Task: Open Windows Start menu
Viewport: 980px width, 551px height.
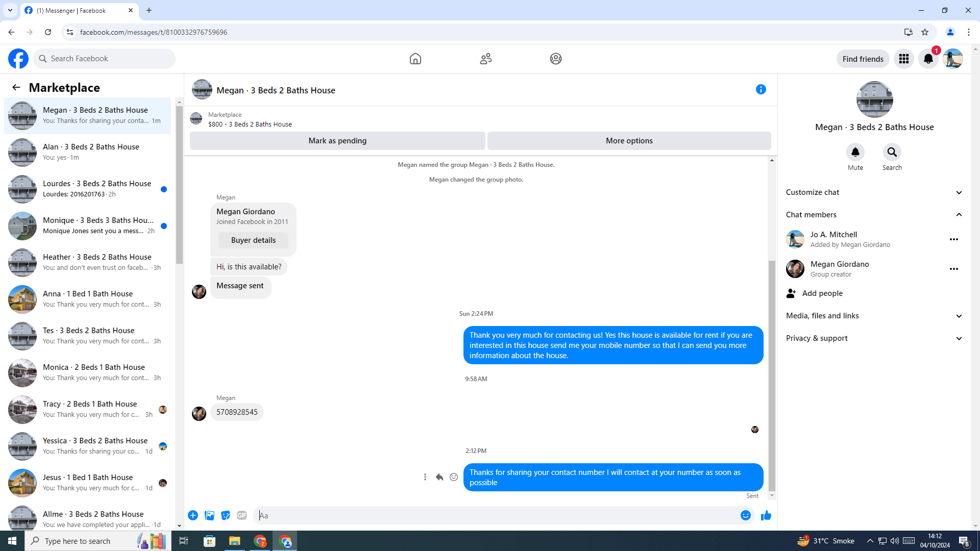Action: click(12, 541)
